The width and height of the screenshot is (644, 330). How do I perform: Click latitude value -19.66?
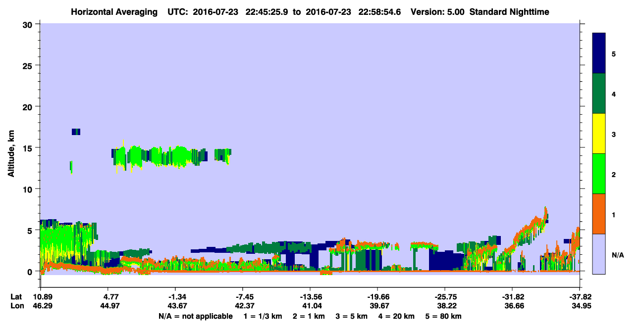click(x=377, y=297)
